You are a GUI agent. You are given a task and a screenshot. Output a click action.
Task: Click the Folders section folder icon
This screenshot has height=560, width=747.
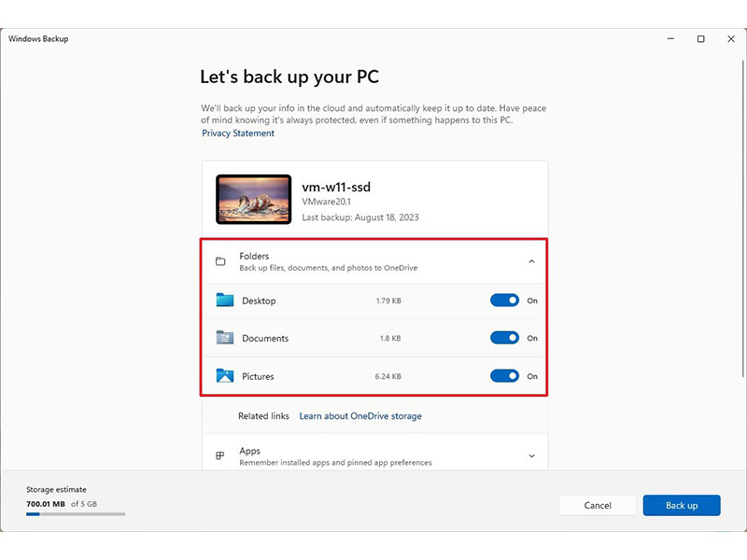pos(220,261)
